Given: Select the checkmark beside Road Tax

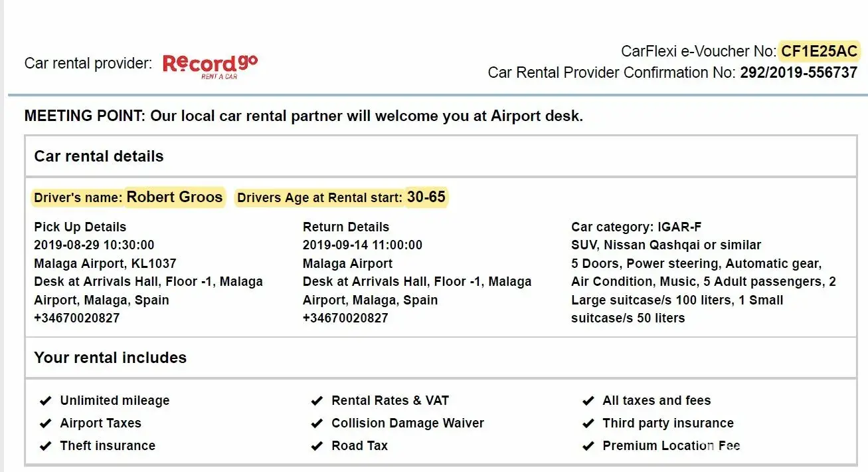Looking at the screenshot, I should [317, 445].
